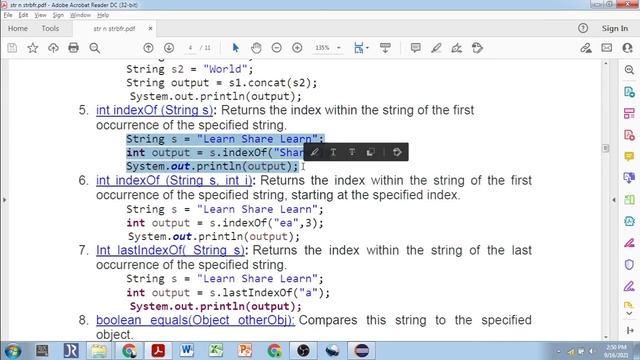This screenshot has height=360, width=640.
Task: Open search tool in right sidebar
Action: [x=629, y=70]
